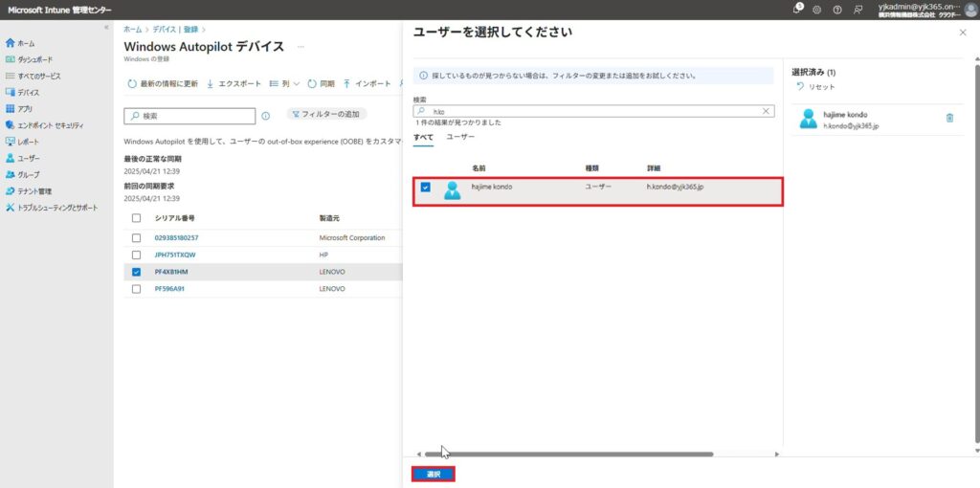Click the horizontal scrollbar in user panel
This screenshot has height=488, width=980.
(574, 454)
